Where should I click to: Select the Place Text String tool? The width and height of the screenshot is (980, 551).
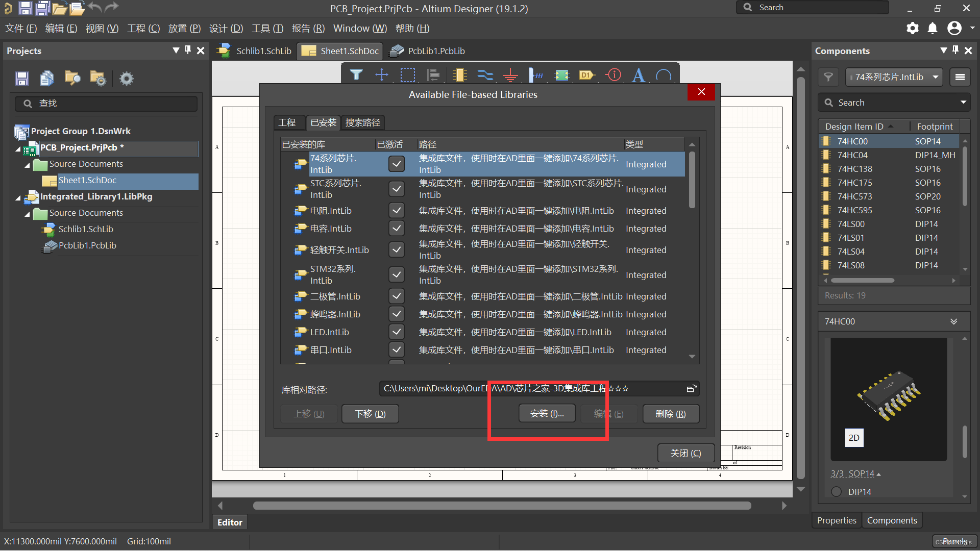[x=638, y=76]
